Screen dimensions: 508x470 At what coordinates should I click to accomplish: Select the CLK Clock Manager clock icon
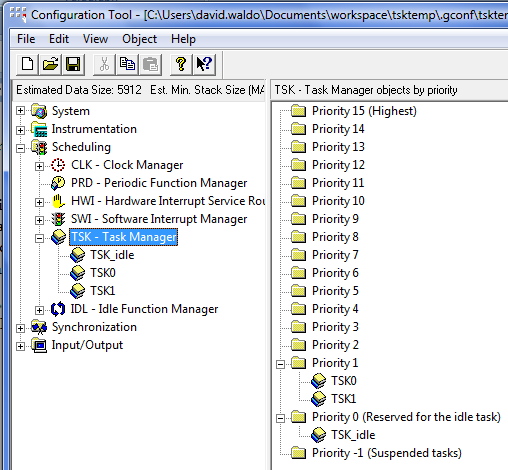(58, 165)
